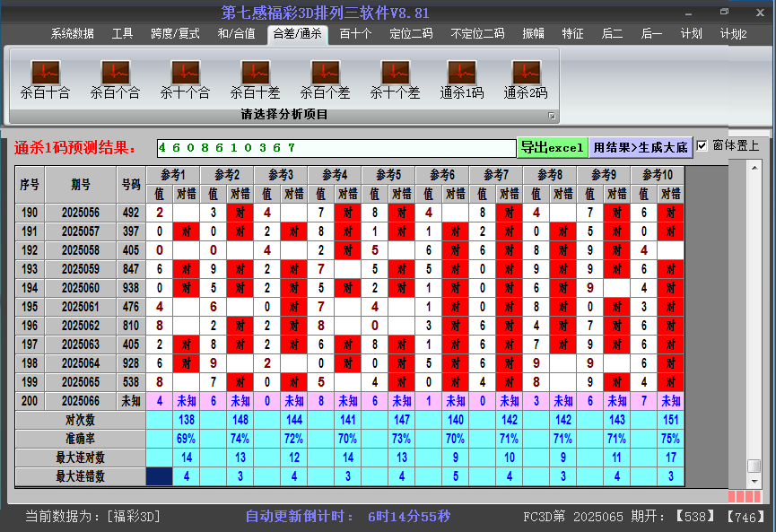
Task: Switch to the 后二 tab
Action: (x=612, y=34)
